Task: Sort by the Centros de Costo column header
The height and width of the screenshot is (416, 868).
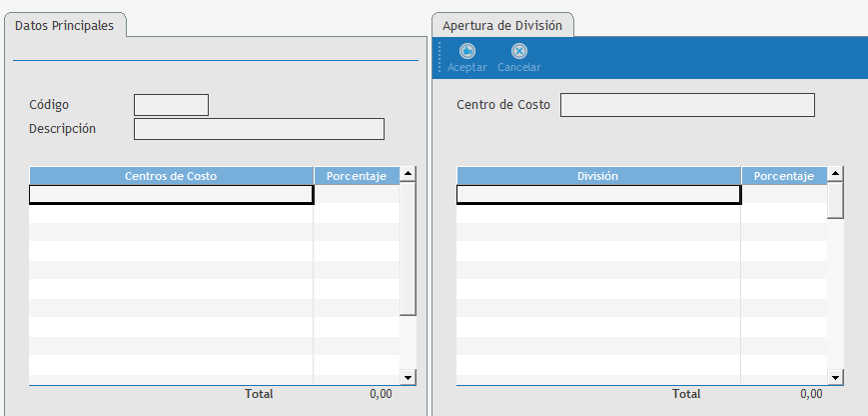Action: coord(171,176)
